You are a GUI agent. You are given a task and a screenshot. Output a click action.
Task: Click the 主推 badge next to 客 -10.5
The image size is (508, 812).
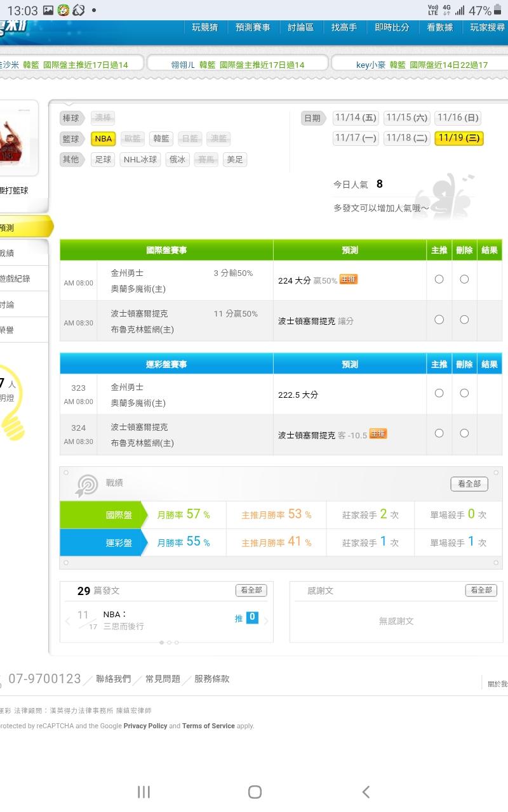tap(378, 434)
